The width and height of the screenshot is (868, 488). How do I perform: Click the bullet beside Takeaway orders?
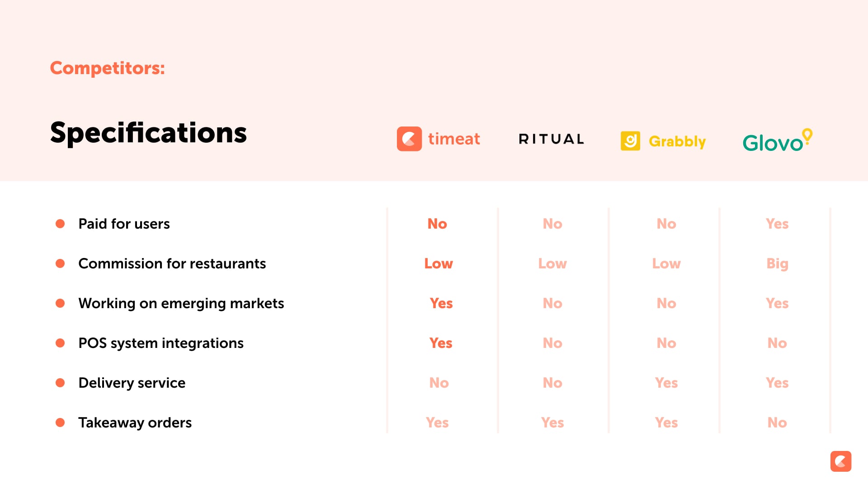[x=60, y=422]
